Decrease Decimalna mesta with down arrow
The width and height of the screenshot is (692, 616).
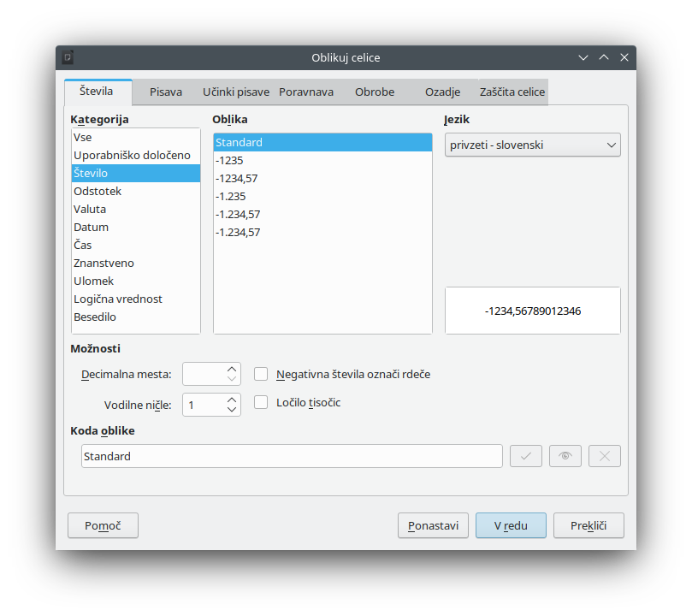click(x=232, y=379)
